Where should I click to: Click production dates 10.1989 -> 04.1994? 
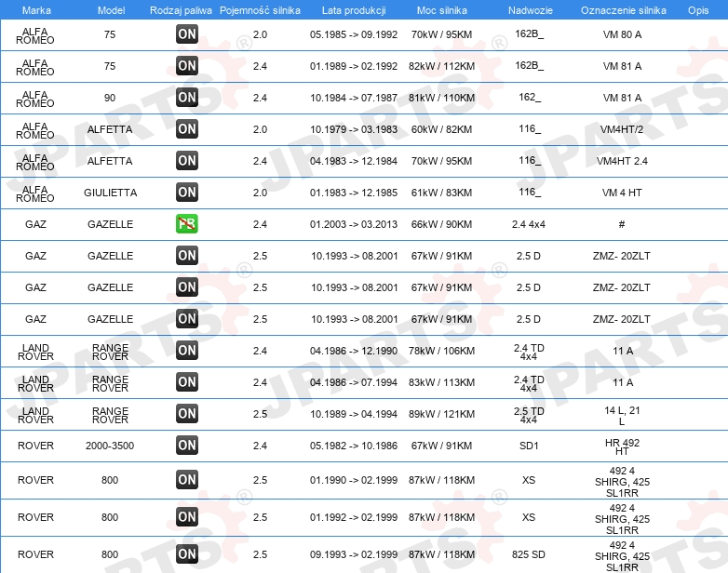(354, 414)
